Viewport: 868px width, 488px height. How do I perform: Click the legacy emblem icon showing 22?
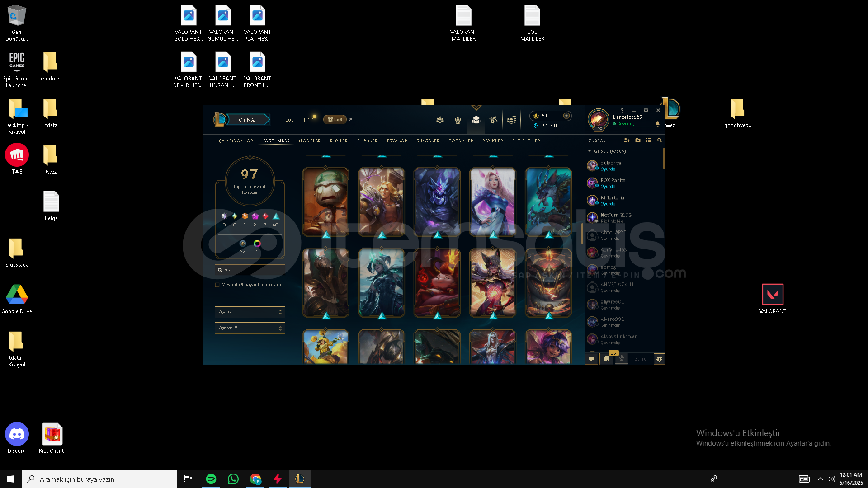tap(243, 244)
